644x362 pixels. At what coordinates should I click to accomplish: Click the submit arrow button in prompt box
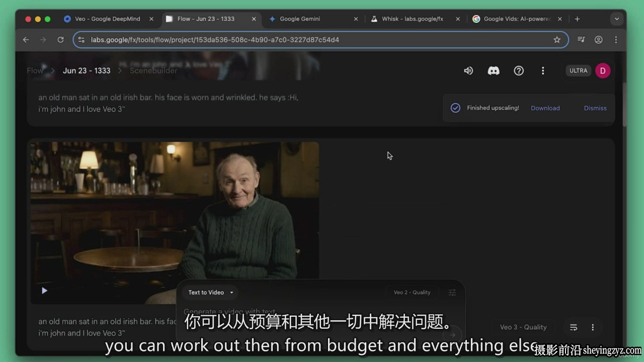click(453, 335)
